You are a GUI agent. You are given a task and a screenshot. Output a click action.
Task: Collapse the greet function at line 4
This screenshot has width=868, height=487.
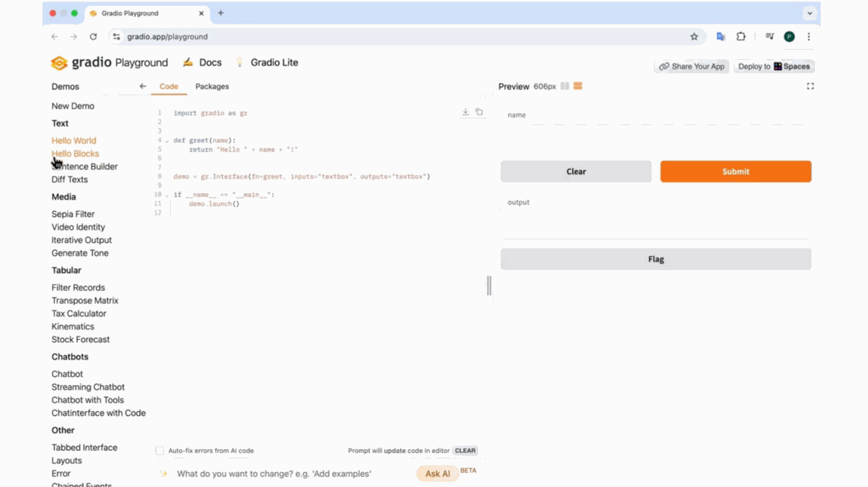click(167, 141)
